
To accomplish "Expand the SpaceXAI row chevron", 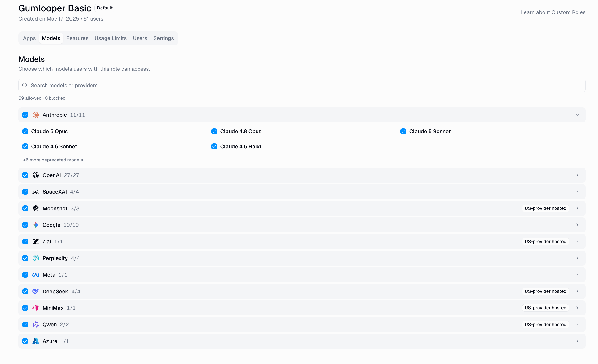I will pos(577,192).
